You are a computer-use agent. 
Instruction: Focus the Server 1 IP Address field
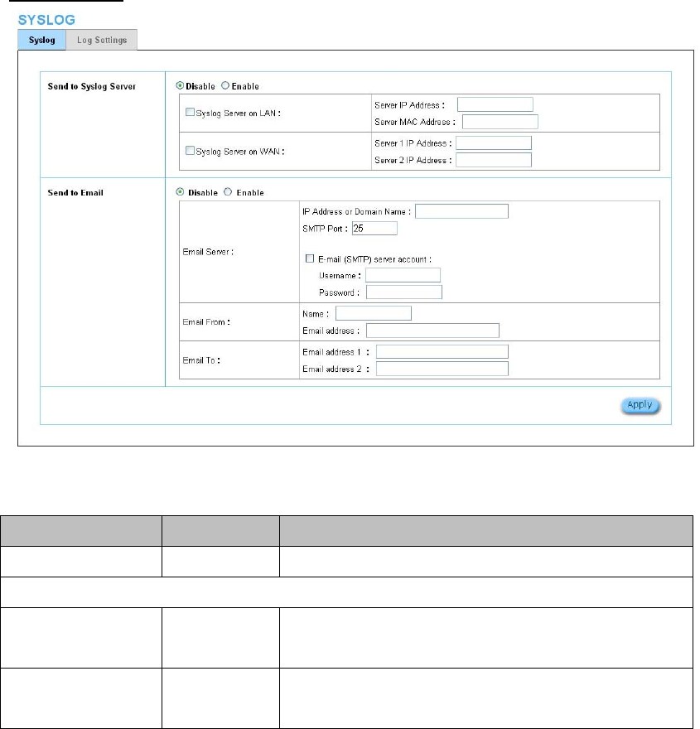[494, 143]
